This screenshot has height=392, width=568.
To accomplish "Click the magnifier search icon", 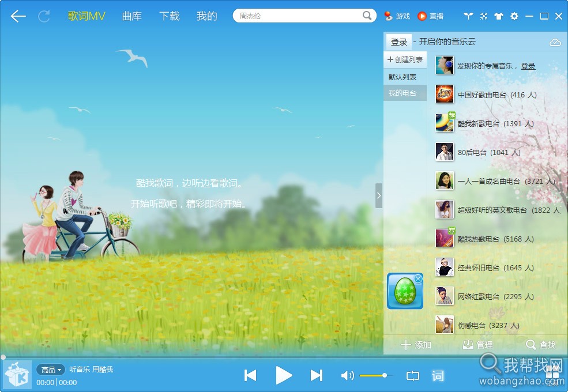I will [367, 16].
